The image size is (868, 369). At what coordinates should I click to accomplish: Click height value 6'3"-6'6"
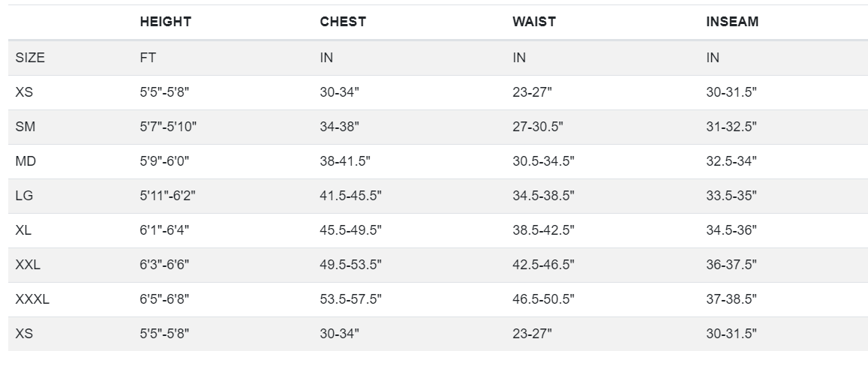point(164,265)
